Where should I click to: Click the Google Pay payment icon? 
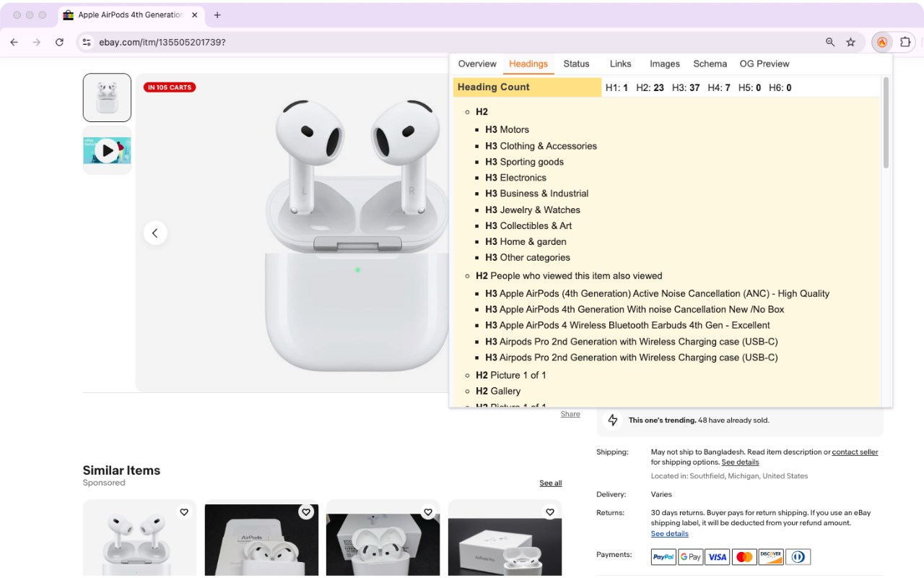tap(691, 557)
